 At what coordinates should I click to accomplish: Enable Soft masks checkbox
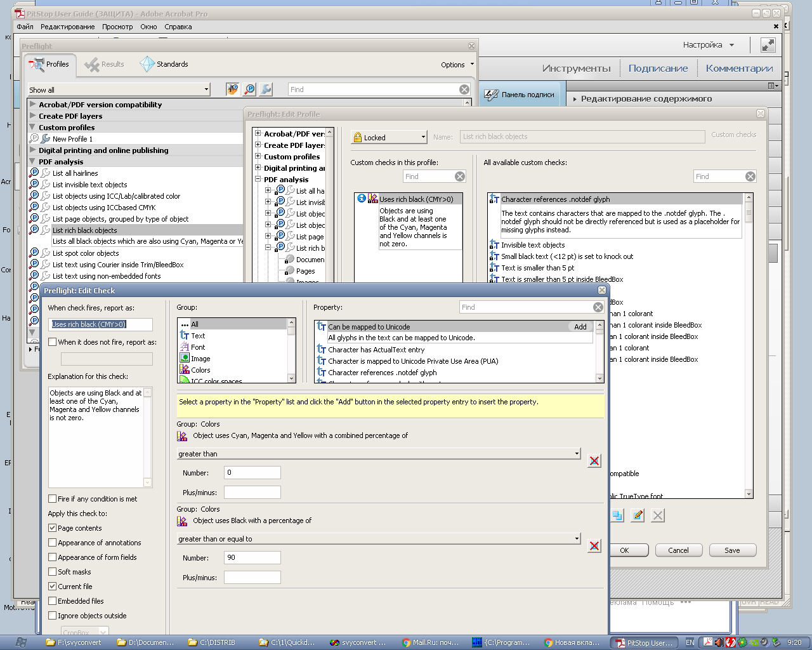click(x=53, y=572)
